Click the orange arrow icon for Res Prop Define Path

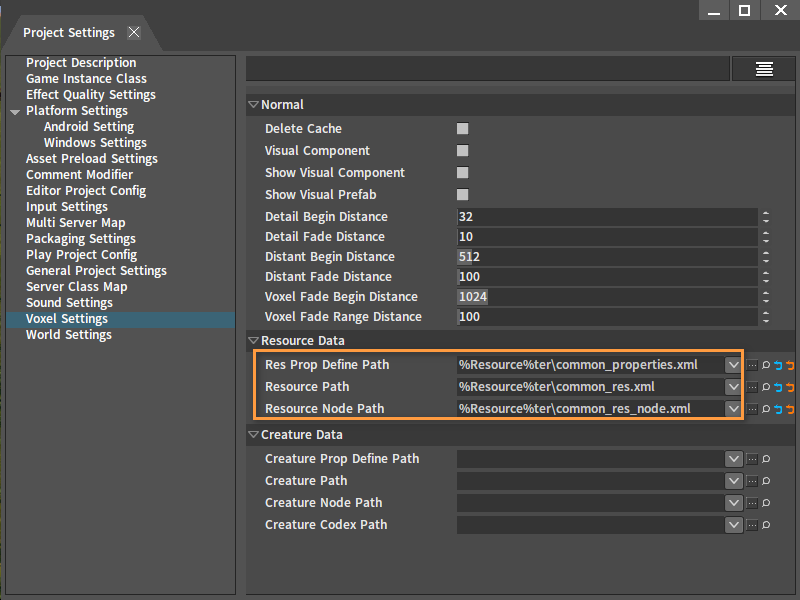coord(790,365)
